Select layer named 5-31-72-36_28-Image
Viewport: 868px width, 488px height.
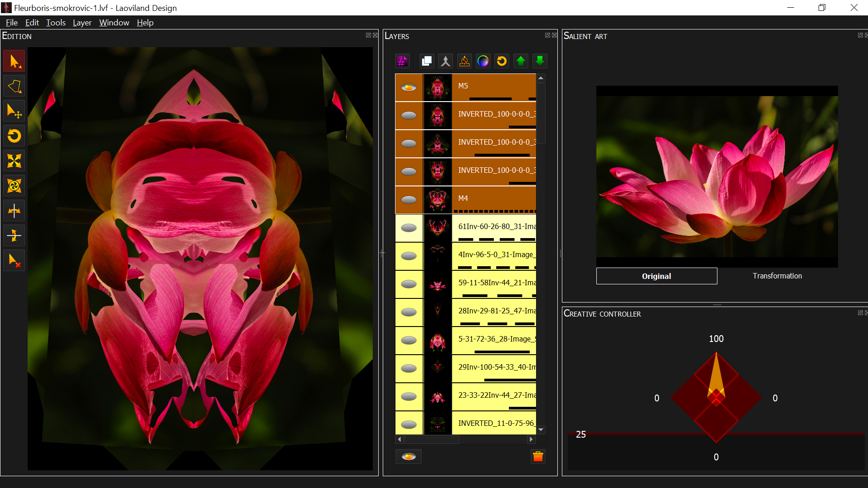[494, 340]
